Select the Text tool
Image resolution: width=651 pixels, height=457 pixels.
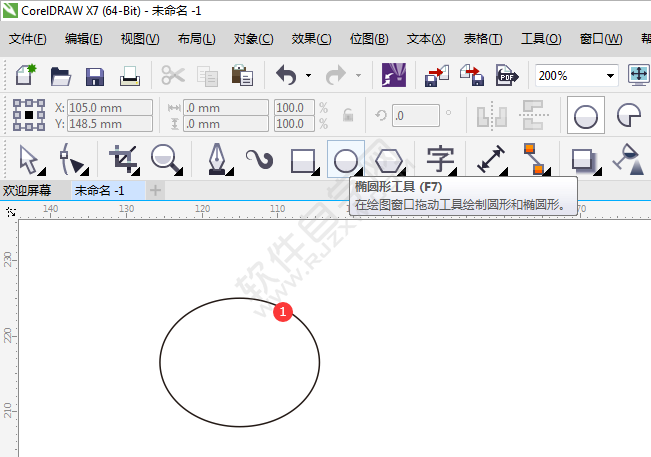[x=440, y=160]
